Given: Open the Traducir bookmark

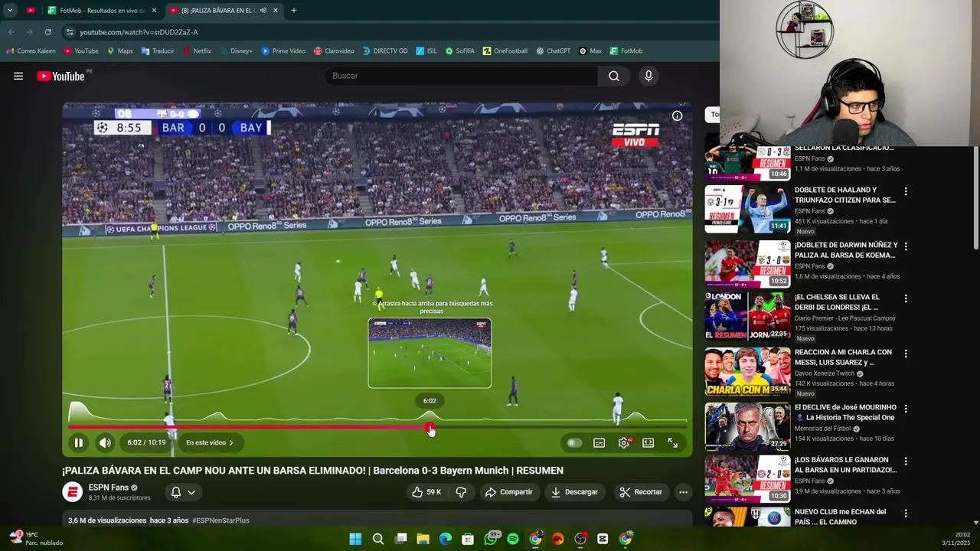Looking at the screenshot, I should click(158, 51).
